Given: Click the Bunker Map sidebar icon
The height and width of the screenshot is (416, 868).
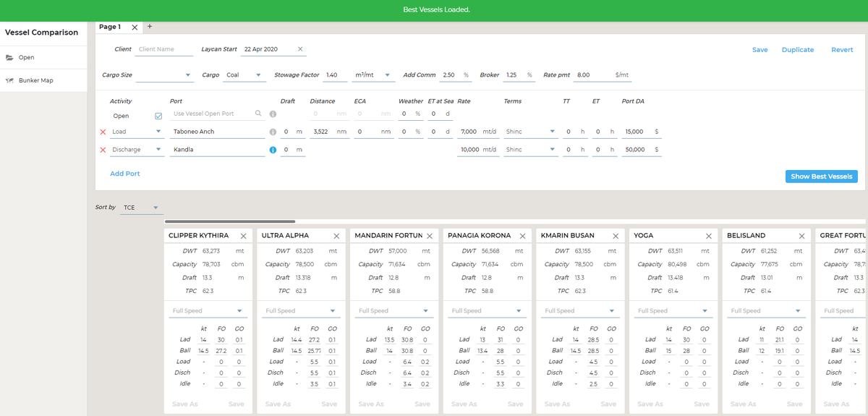Looking at the screenshot, I should pos(9,80).
